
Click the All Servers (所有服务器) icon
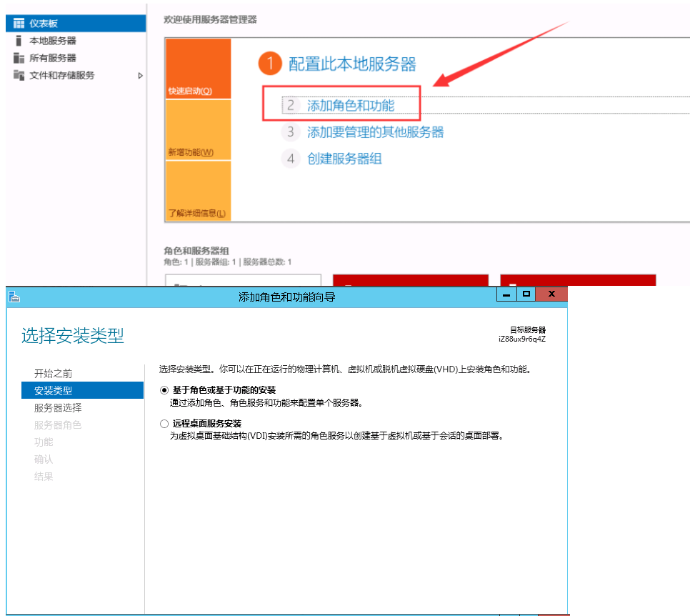coord(19,58)
